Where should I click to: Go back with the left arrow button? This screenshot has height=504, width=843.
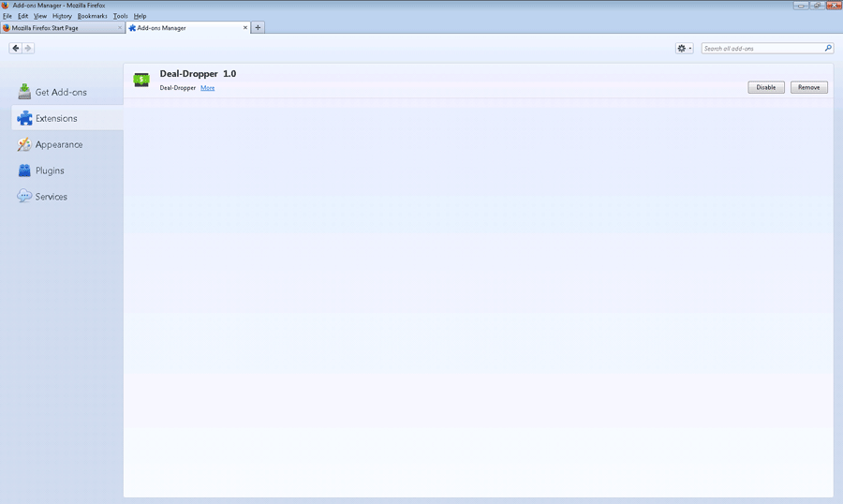[x=16, y=48]
